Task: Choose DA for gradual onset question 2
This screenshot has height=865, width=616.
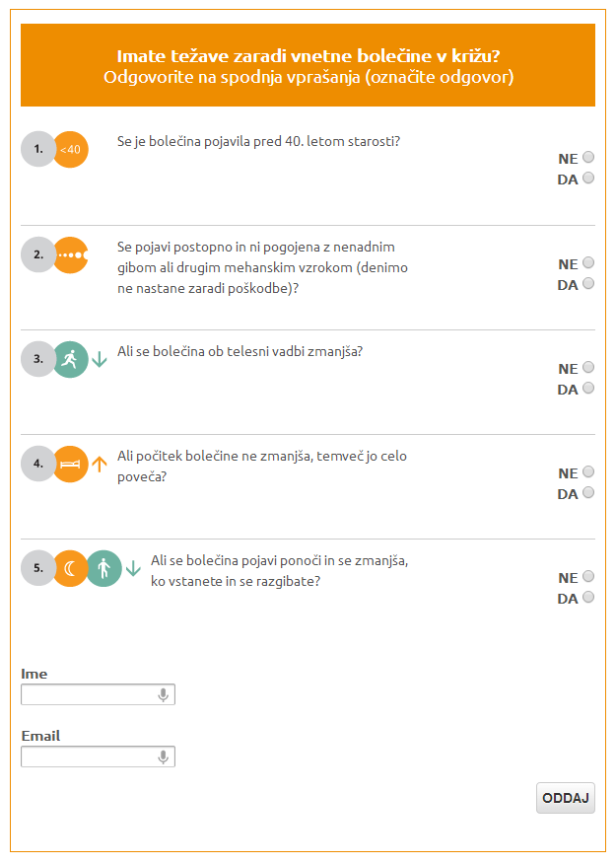Action: point(588,284)
